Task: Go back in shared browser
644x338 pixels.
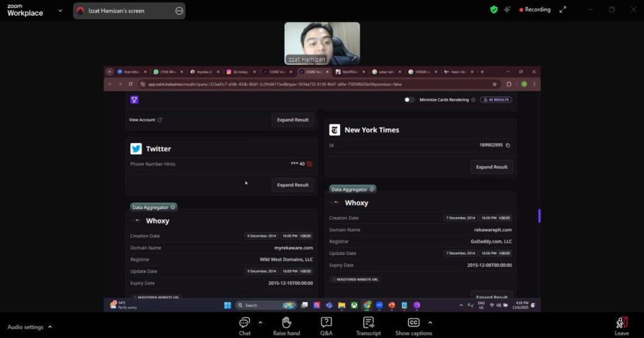Action: [x=110, y=84]
